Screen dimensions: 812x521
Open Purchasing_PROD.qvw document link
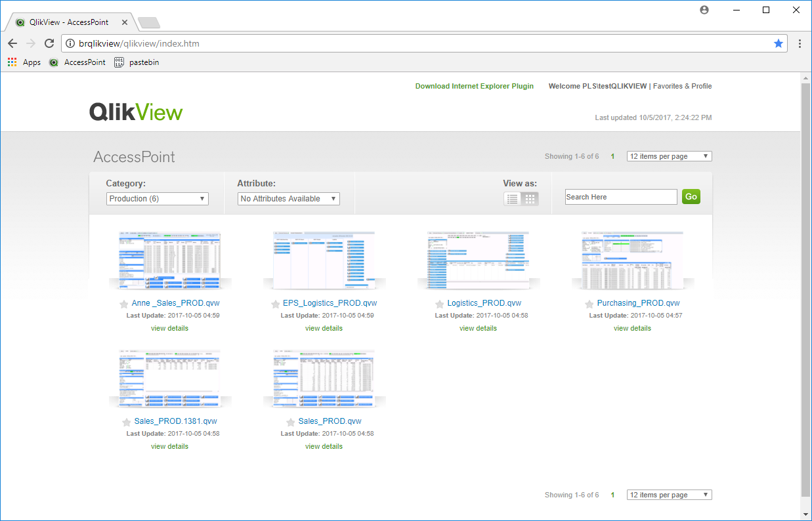(638, 303)
